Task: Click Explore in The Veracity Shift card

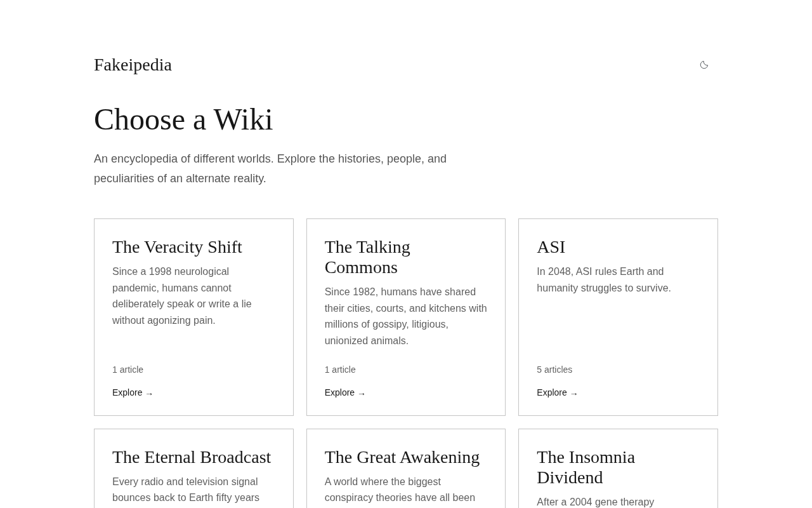Action: coord(133,392)
